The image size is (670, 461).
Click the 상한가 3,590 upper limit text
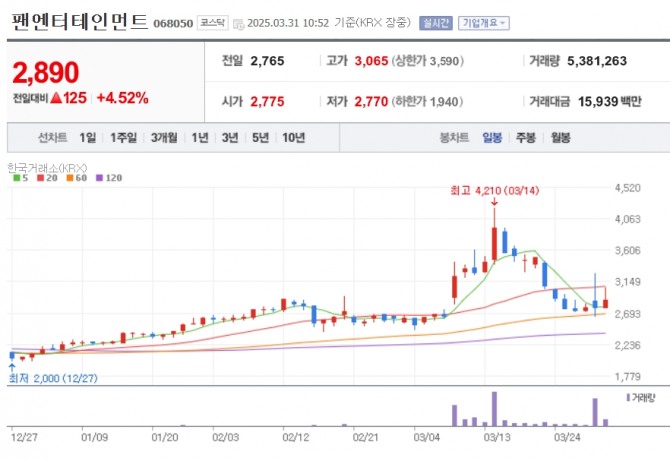(427, 61)
